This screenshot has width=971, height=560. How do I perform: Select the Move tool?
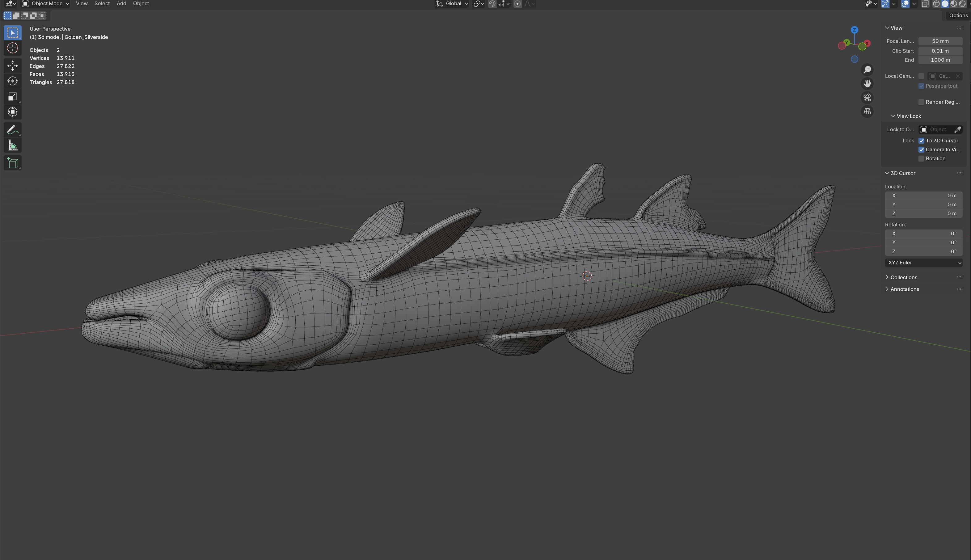click(x=12, y=65)
